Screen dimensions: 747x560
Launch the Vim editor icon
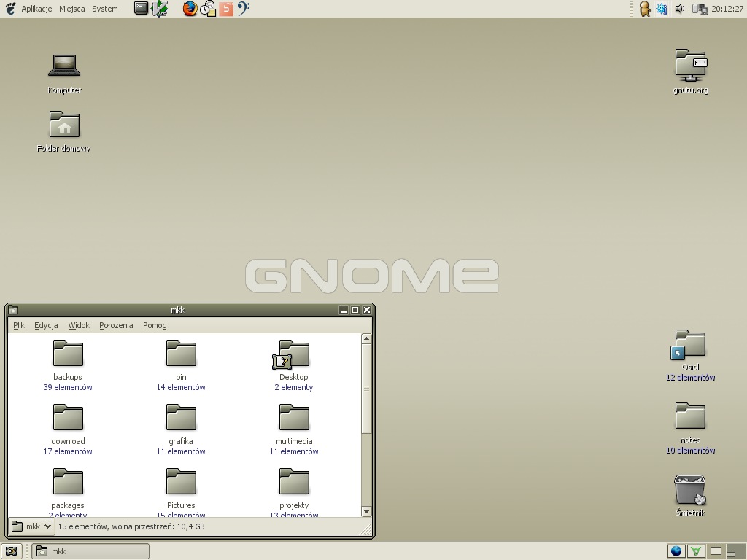tap(160, 8)
